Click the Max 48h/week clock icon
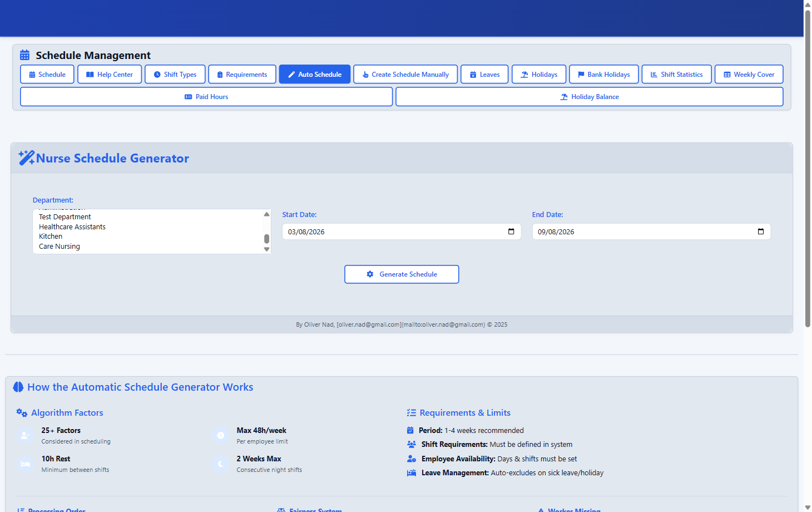This screenshot has width=812, height=512. 221,436
